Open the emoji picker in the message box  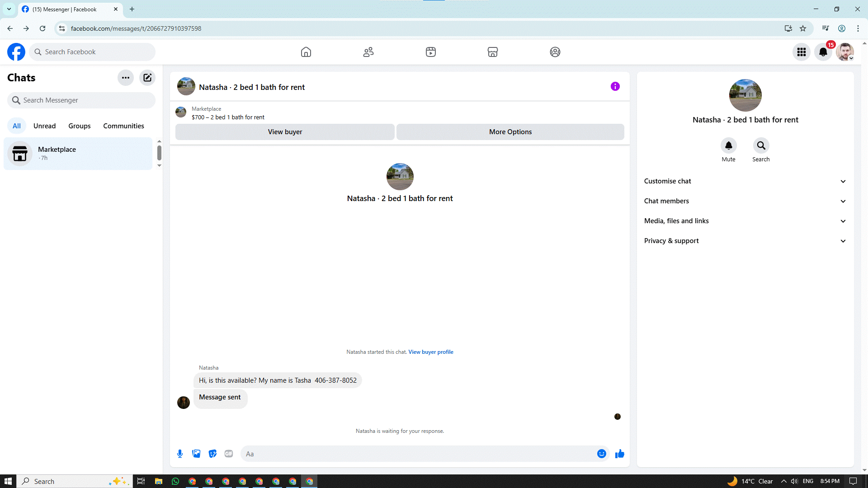pyautogui.click(x=601, y=454)
